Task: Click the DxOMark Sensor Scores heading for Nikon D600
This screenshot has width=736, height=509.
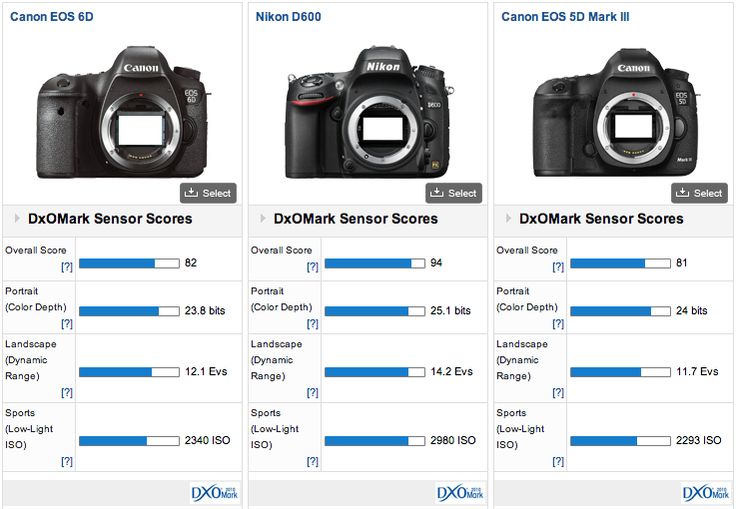Action: point(356,219)
